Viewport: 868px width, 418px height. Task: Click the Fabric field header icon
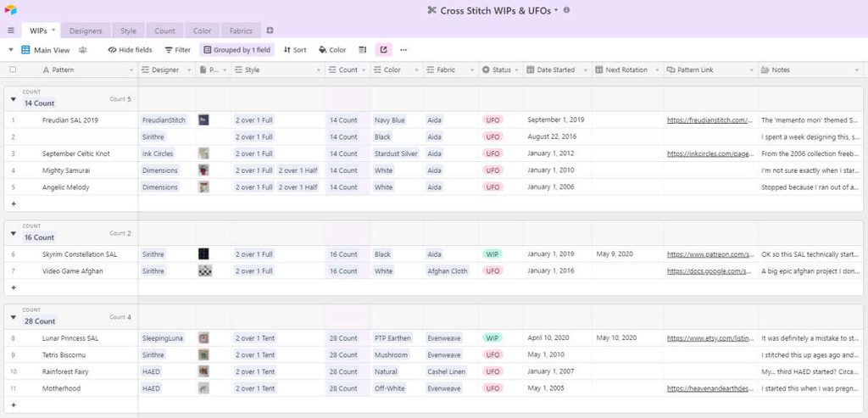[431, 70]
